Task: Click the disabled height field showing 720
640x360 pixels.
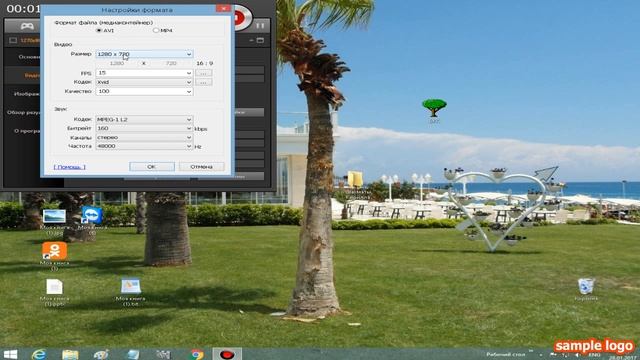Action: pos(171,63)
